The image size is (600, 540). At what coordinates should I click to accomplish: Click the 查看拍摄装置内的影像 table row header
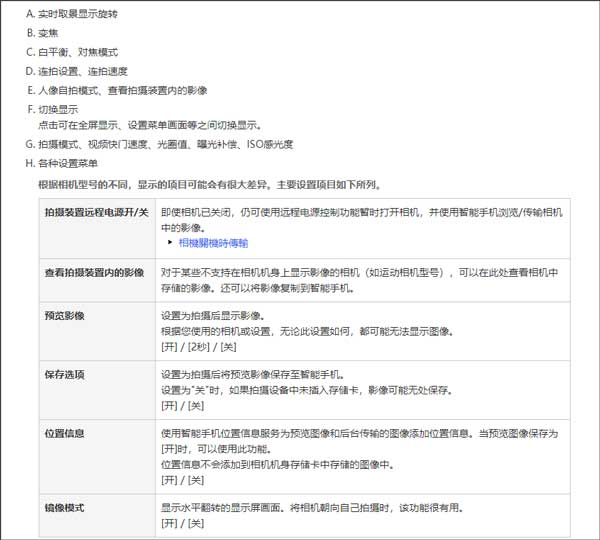click(x=93, y=272)
